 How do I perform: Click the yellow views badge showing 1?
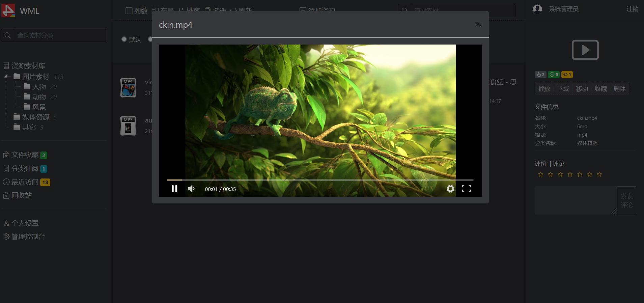pyautogui.click(x=567, y=75)
